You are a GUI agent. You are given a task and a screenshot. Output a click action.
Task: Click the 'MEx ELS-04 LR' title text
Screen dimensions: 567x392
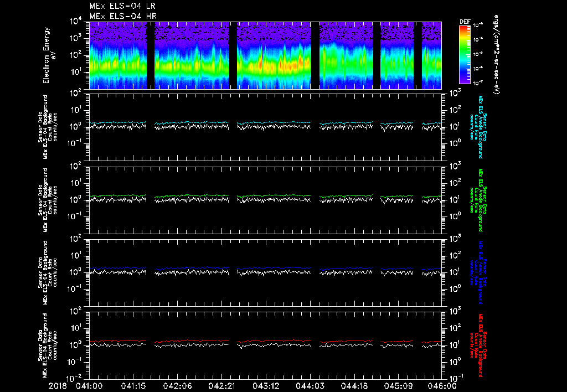[122, 6]
